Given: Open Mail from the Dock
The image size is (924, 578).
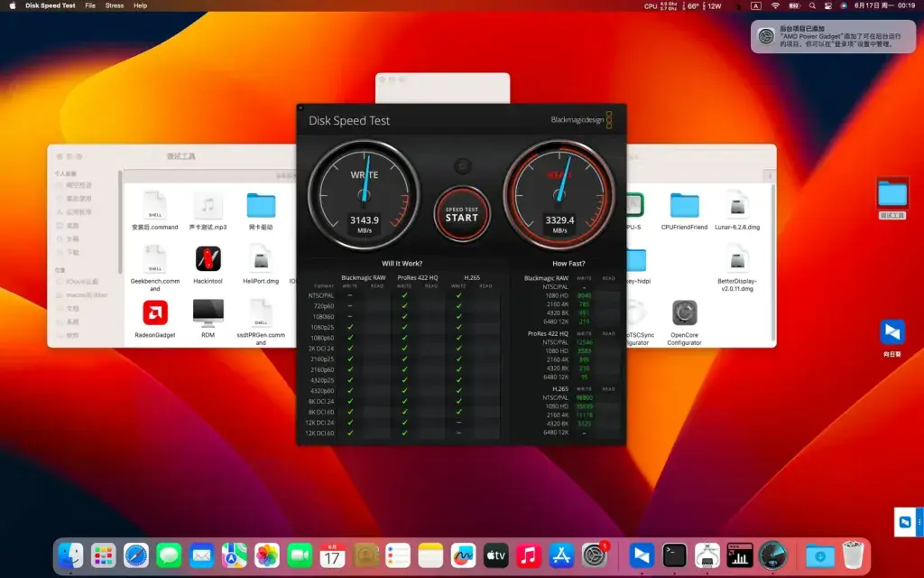Looking at the screenshot, I should [201, 555].
